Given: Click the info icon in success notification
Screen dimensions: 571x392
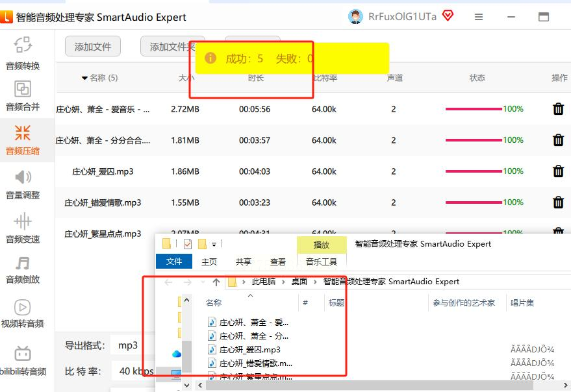Looking at the screenshot, I should pos(210,58).
